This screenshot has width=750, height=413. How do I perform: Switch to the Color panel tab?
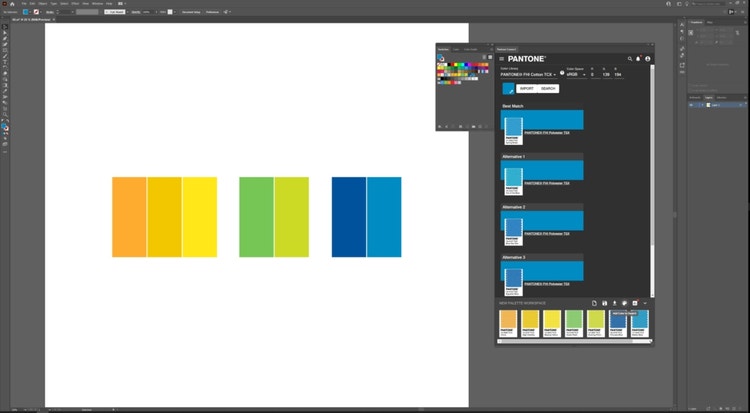point(456,49)
